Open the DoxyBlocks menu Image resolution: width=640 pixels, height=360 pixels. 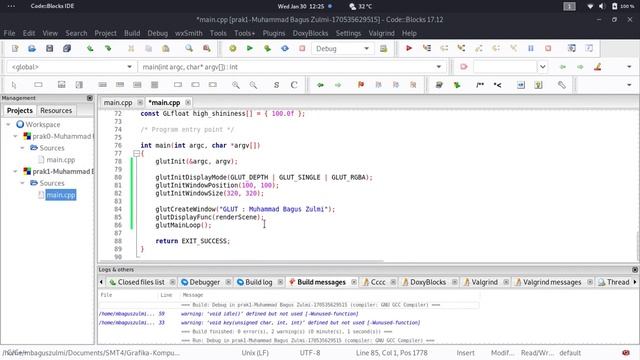(x=310, y=33)
